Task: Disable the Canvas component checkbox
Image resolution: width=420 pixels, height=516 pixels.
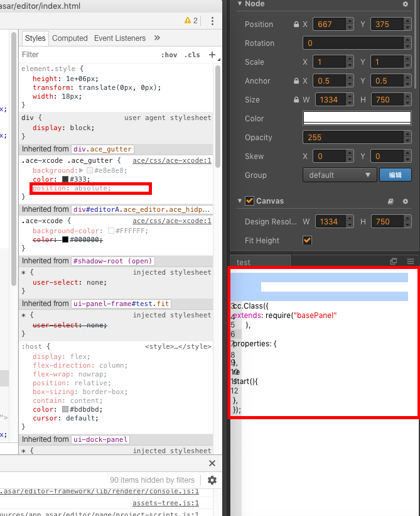Action: coord(249,200)
